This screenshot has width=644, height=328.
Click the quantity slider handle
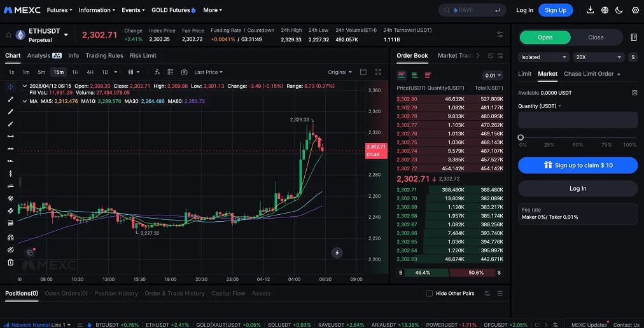point(521,137)
